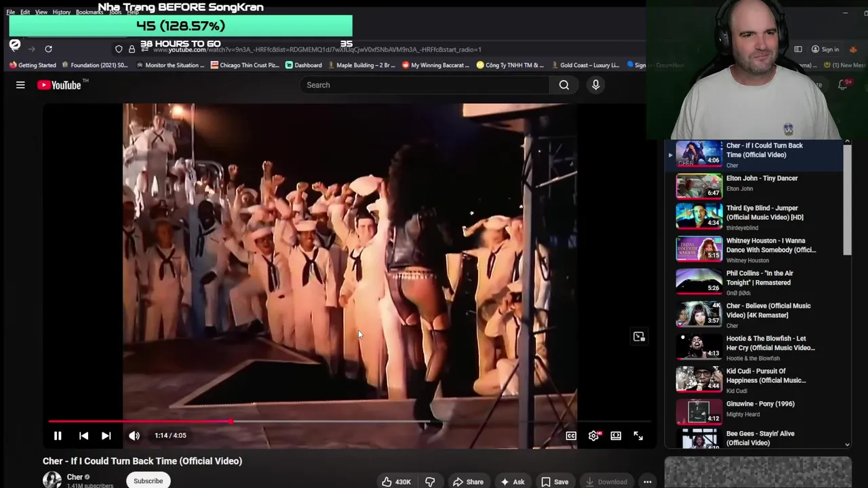The width and height of the screenshot is (868, 488).
Task: Open the Getting Started bookmark
Action: [33, 65]
